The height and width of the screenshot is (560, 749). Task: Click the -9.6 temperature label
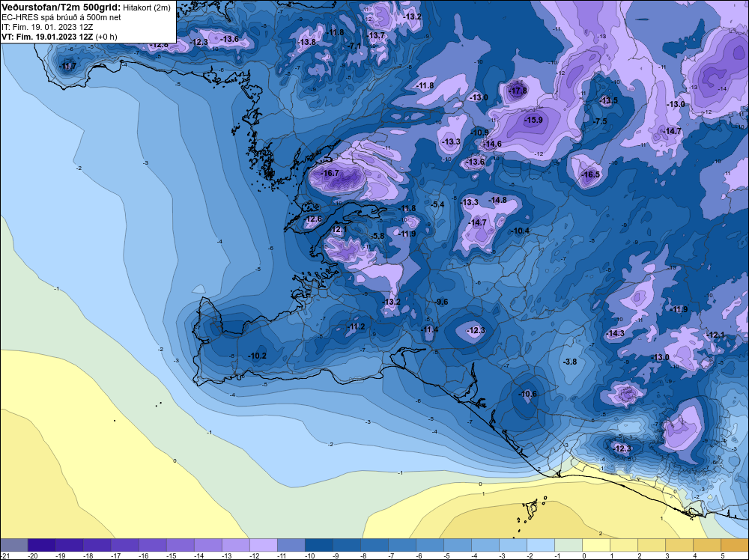click(442, 302)
